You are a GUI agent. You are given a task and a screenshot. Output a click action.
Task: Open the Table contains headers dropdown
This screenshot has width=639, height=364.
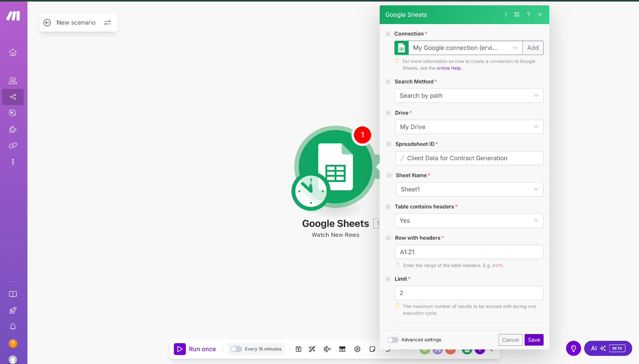(x=469, y=221)
